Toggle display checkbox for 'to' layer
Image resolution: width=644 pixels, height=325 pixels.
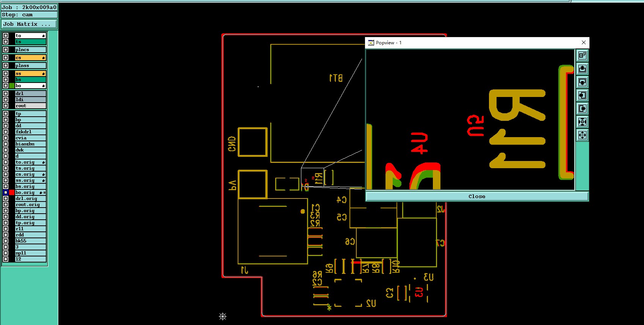[6, 36]
